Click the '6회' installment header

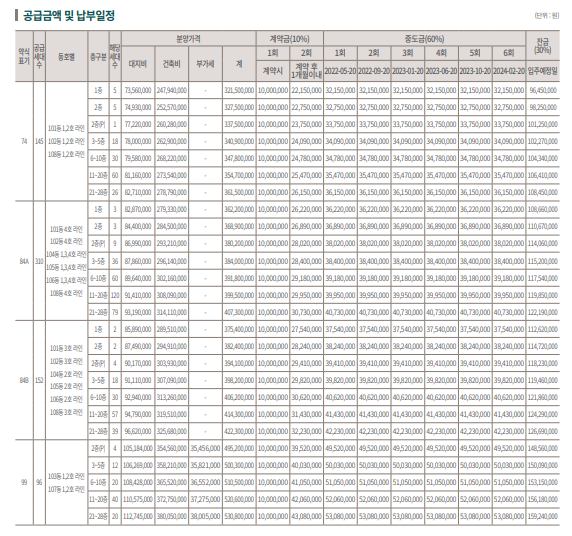pos(509,53)
